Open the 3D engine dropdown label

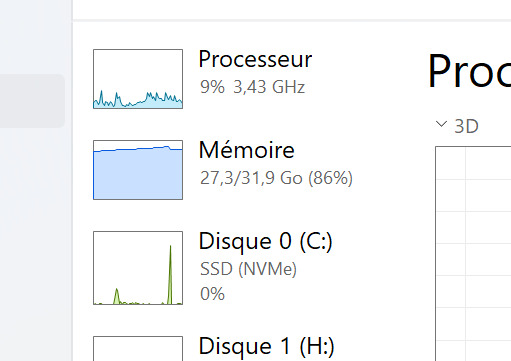(x=466, y=126)
